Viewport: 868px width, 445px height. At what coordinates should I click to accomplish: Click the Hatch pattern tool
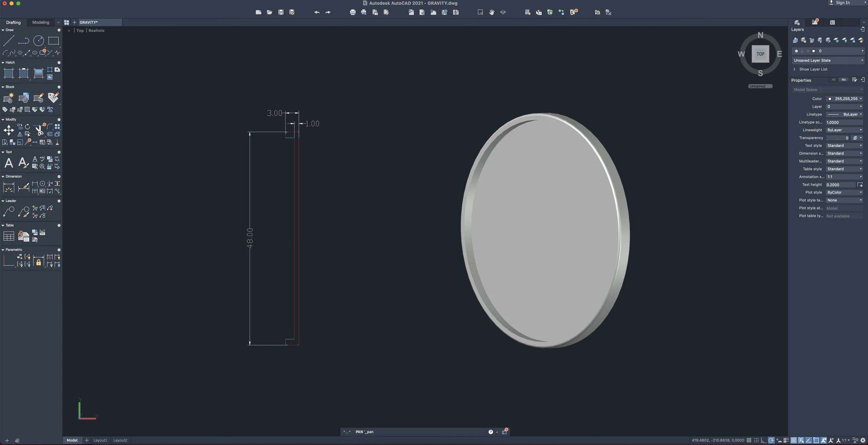click(9, 73)
